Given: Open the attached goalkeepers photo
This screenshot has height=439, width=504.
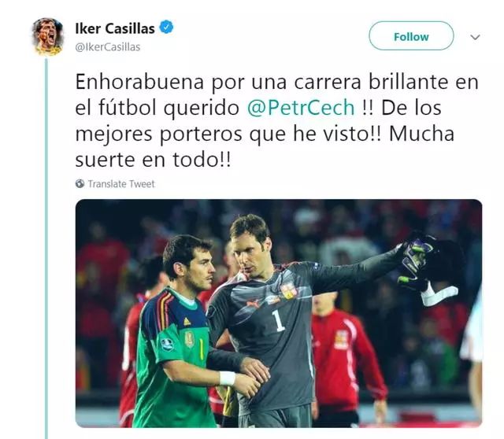Looking at the screenshot, I should click(x=279, y=313).
